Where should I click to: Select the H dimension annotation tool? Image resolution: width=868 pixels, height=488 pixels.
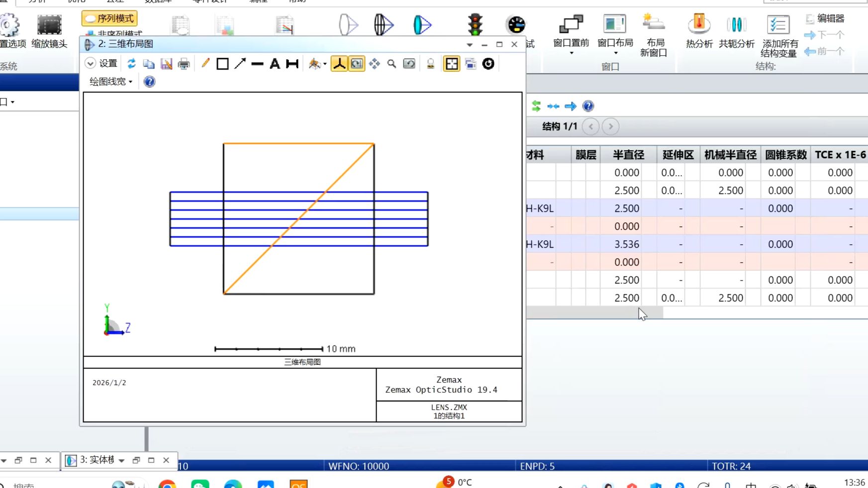tap(292, 64)
